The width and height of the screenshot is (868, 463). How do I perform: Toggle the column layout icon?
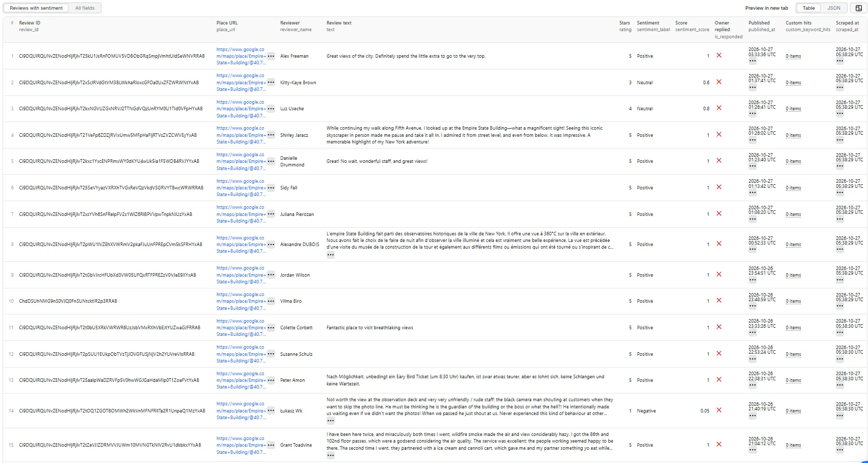click(859, 8)
